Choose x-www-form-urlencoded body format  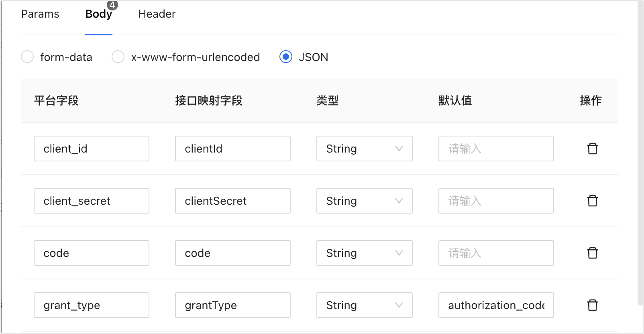click(x=118, y=57)
